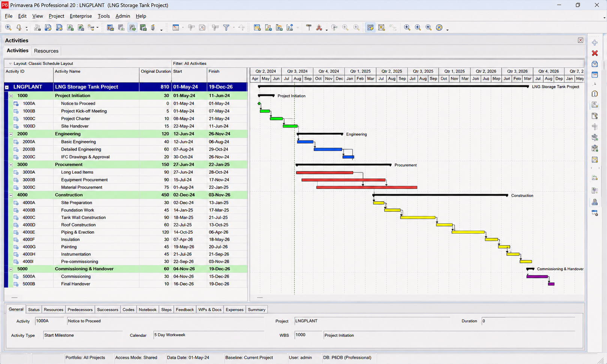
Task: Click the building icon near the right sidebar's bottom
Action: coord(595,202)
